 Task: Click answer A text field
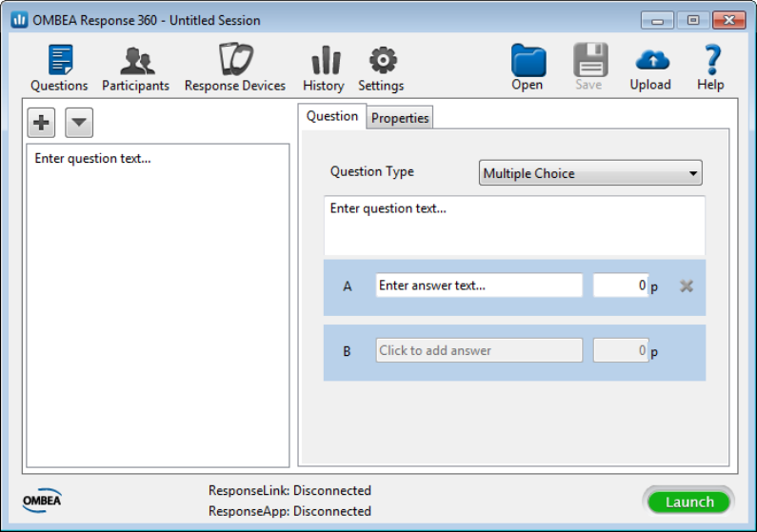pyautogui.click(x=479, y=286)
